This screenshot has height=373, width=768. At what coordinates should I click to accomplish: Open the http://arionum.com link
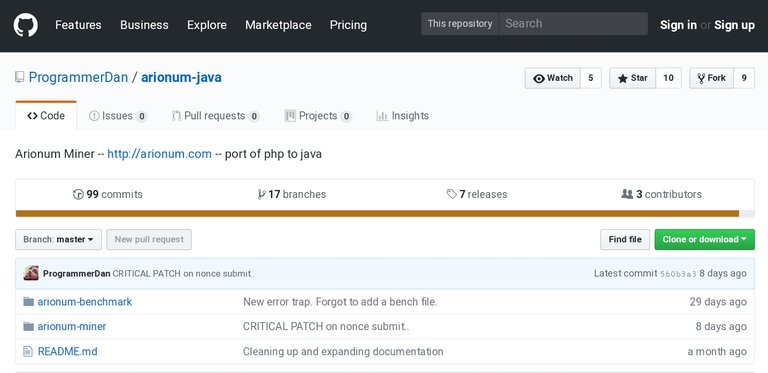point(159,154)
